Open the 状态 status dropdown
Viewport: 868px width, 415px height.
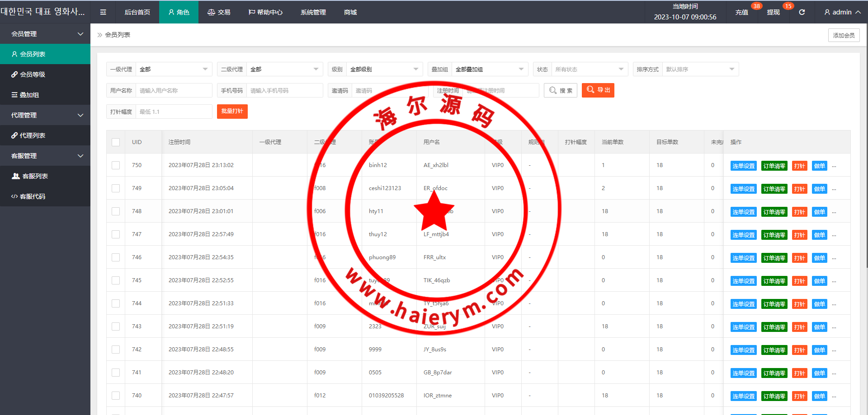[x=589, y=69]
